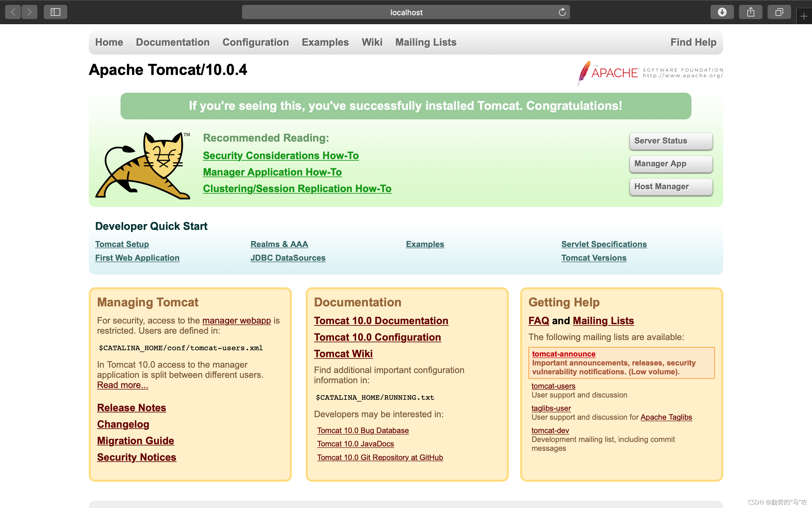The width and height of the screenshot is (812, 508).
Task: Open Mailing Lists in the top navigation
Action: 426,42
